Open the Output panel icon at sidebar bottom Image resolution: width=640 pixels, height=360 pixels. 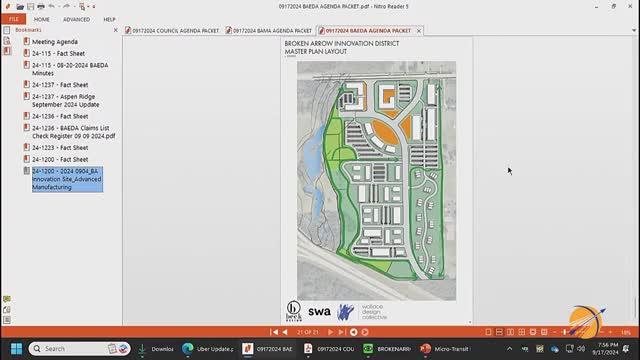(7, 320)
